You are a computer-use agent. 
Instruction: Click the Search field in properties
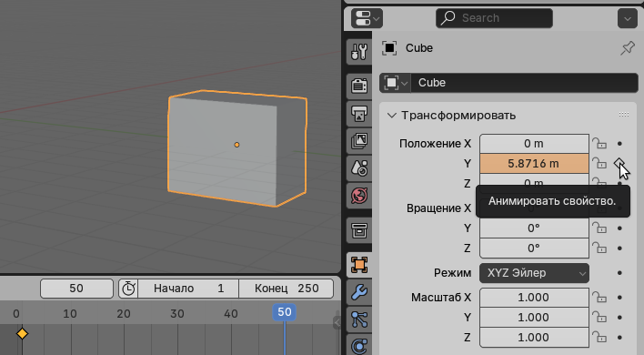pyautogui.click(x=494, y=18)
